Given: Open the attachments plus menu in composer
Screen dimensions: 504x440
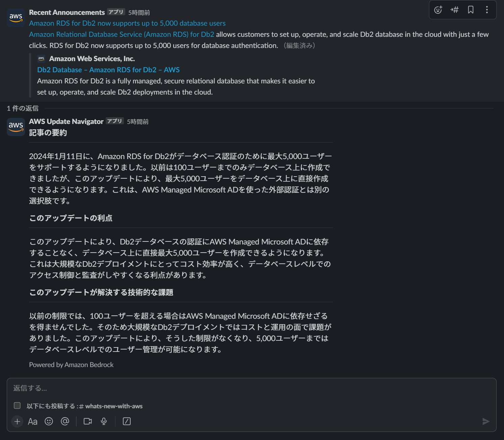Looking at the screenshot, I should point(17,421).
